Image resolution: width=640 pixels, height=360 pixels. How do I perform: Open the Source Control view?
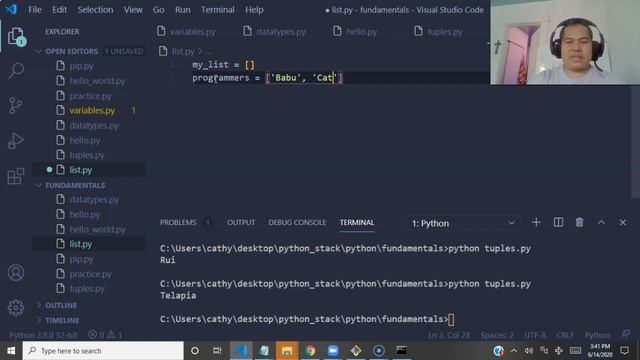click(16, 106)
